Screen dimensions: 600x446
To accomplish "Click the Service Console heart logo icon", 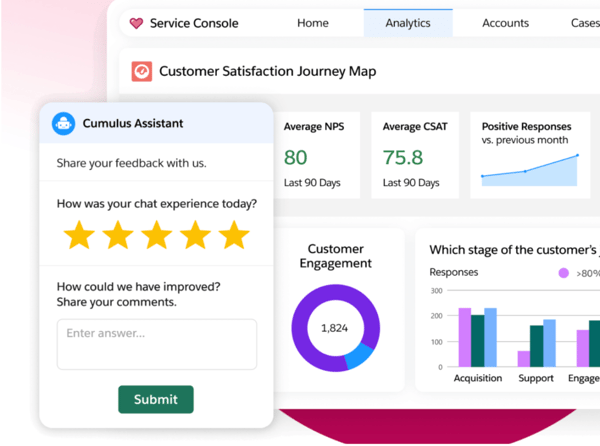I will tap(136, 24).
